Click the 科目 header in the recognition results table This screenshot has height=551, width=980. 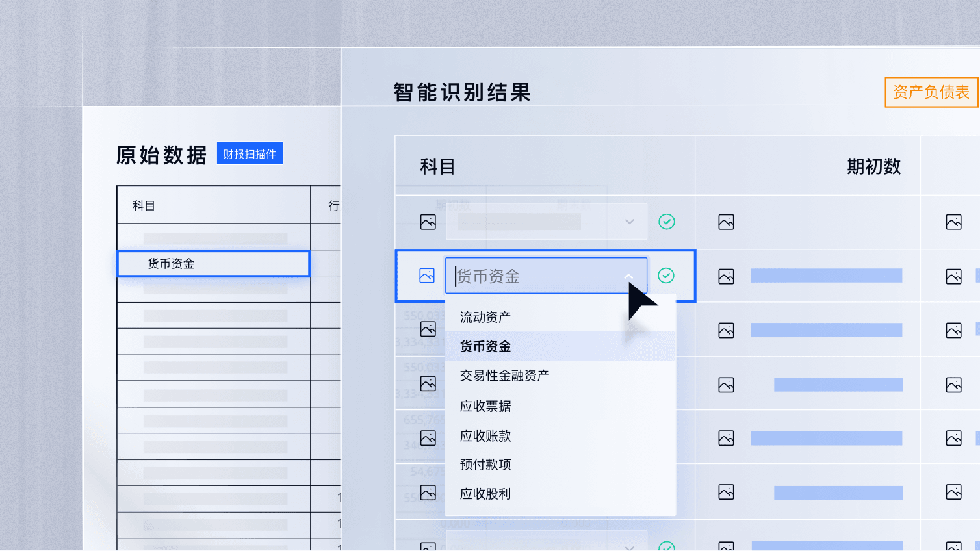coord(437,167)
